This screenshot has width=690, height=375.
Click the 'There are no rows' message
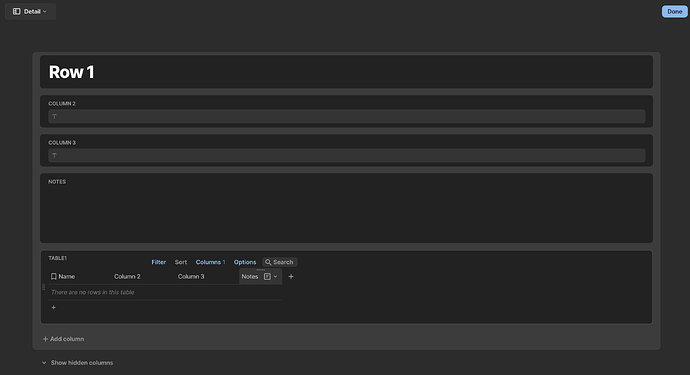pos(92,292)
